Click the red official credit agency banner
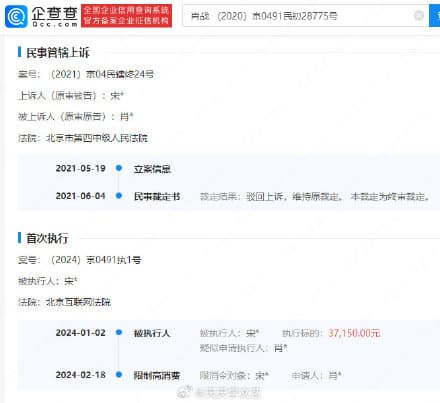440x403 pixels. click(126, 16)
